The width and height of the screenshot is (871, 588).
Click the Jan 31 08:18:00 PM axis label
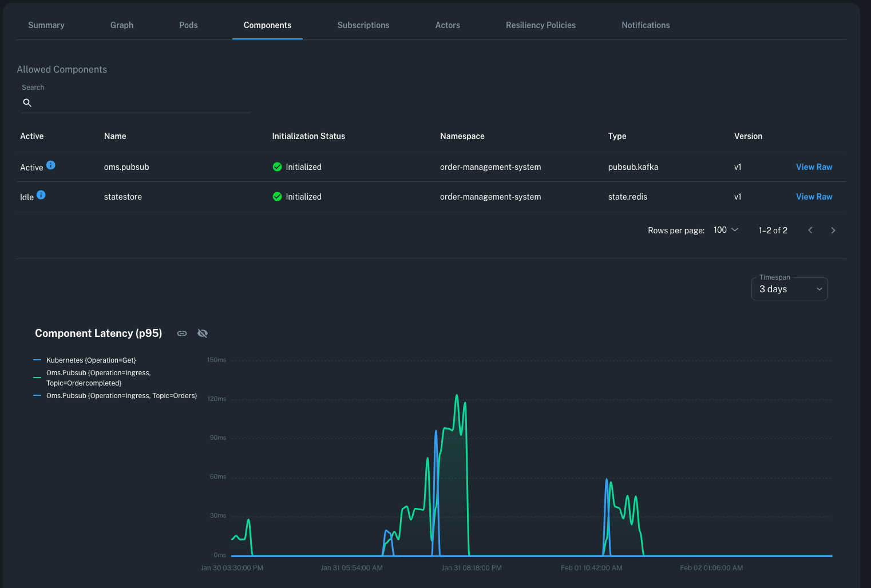click(x=472, y=568)
